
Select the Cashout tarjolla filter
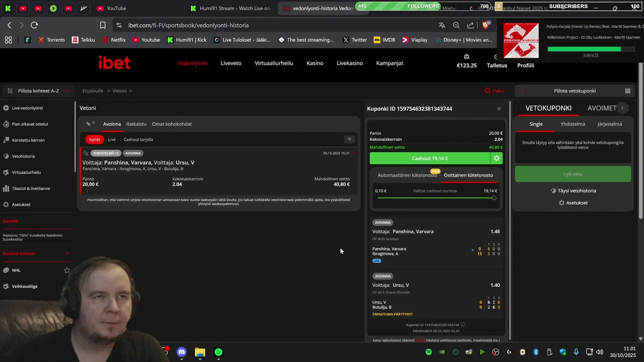[x=138, y=139]
